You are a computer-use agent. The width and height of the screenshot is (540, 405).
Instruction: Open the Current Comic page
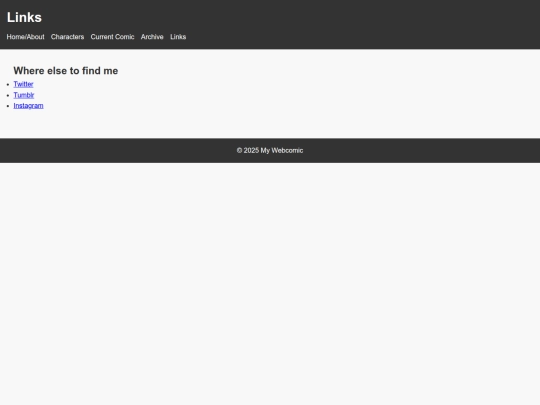click(x=112, y=37)
